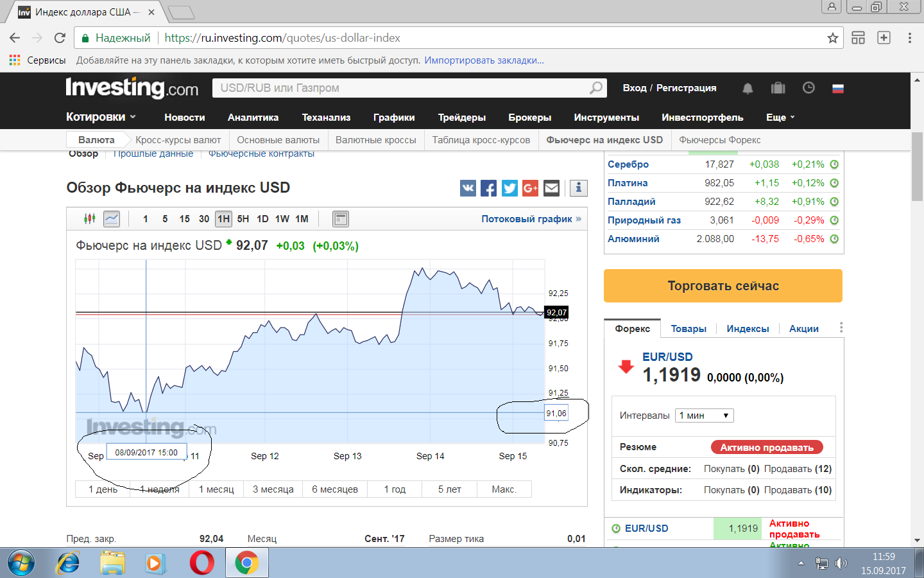
Task: Click the Торговать сейчас button
Action: click(x=723, y=286)
